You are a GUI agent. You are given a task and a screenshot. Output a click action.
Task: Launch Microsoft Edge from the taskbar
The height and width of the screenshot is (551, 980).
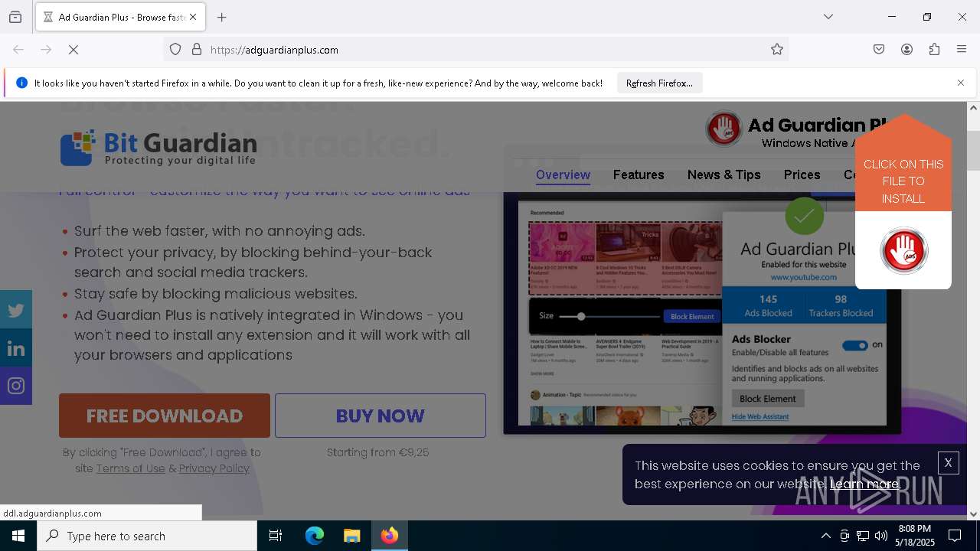(x=315, y=536)
